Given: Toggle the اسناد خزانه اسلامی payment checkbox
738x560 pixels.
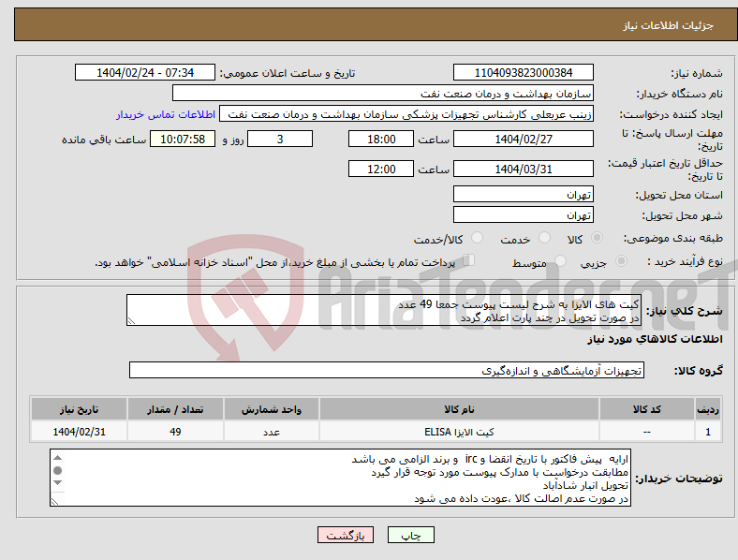Looking at the screenshot, I should (x=469, y=259).
